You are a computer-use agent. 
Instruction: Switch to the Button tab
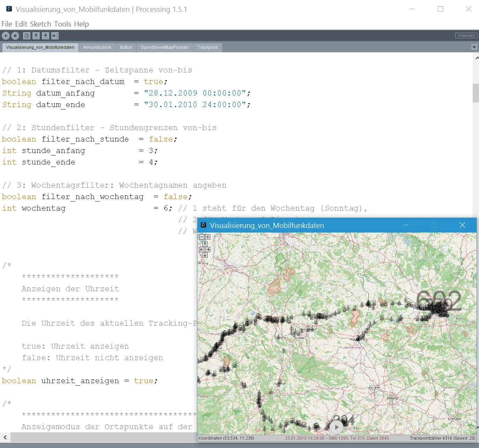click(126, 47)
